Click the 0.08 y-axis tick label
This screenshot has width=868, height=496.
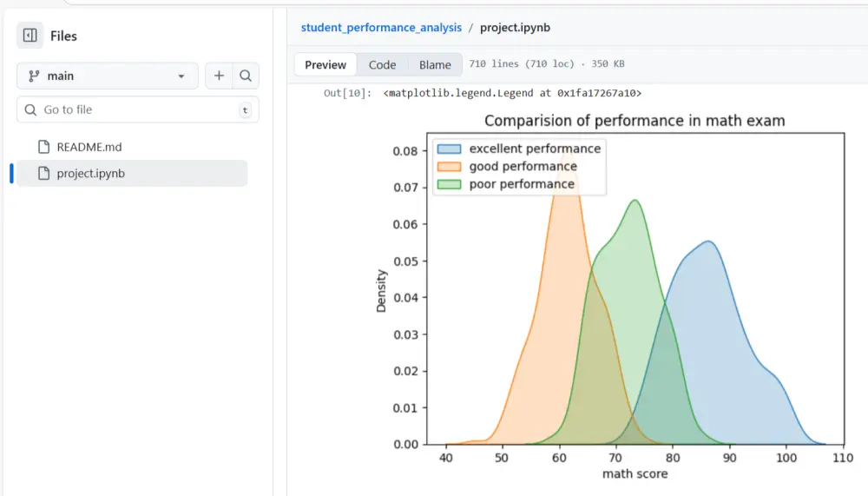405,151
